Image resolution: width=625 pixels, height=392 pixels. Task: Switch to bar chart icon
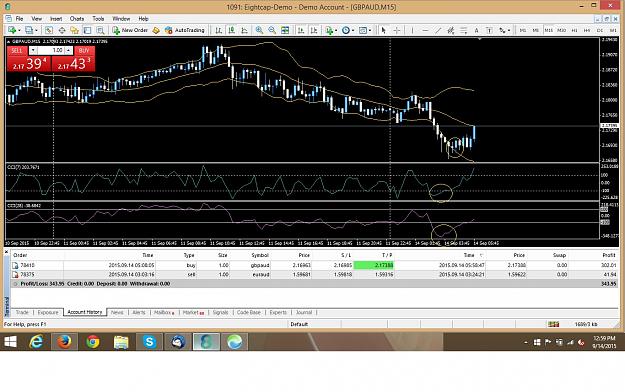[x=218, y=30]
